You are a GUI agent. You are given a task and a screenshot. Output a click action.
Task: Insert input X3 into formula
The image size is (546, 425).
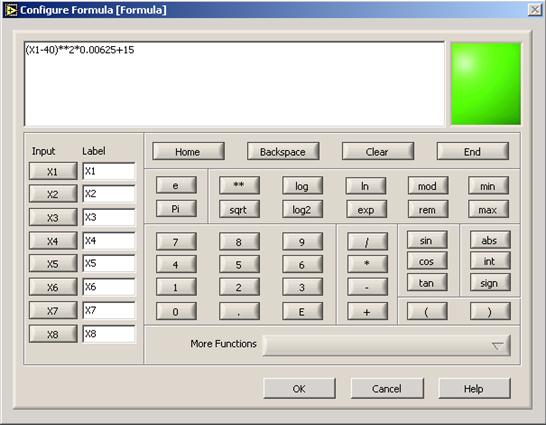click(53, 217)
